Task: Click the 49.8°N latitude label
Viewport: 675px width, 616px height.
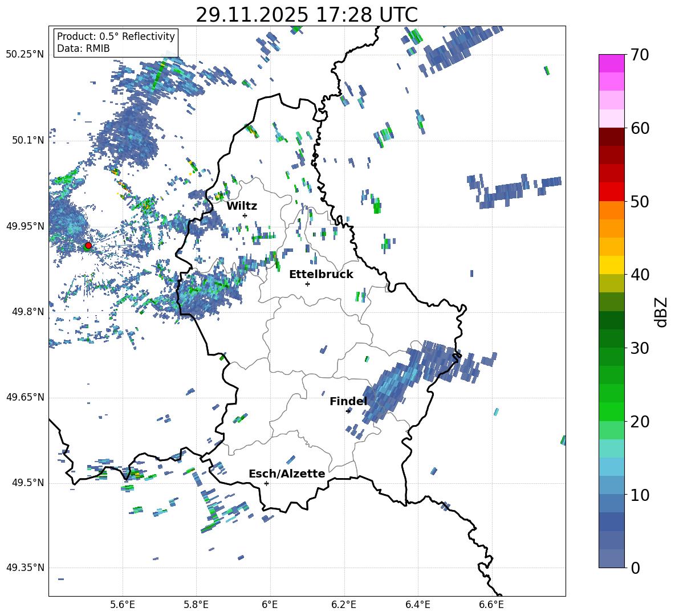Action: click(28, 312)
